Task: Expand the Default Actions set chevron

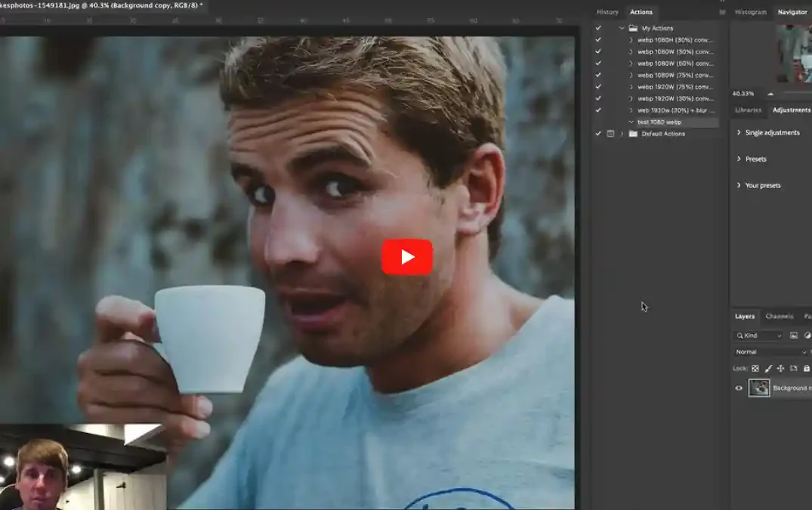Action: (x=622, y=134)
